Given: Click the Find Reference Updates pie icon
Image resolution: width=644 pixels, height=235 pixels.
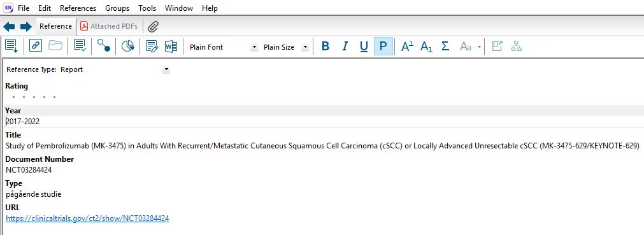Looking at the screenshot, I should click(128, 46).
